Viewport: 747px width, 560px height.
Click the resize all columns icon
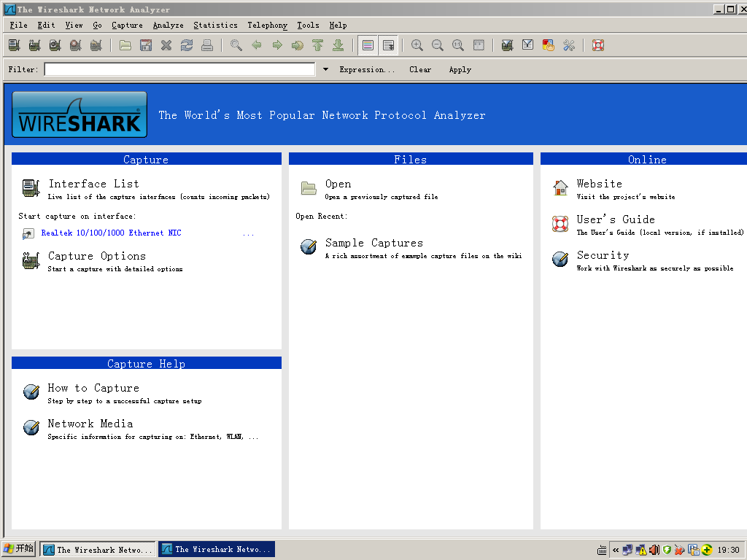pyautogui.click(x=479, y=45)
